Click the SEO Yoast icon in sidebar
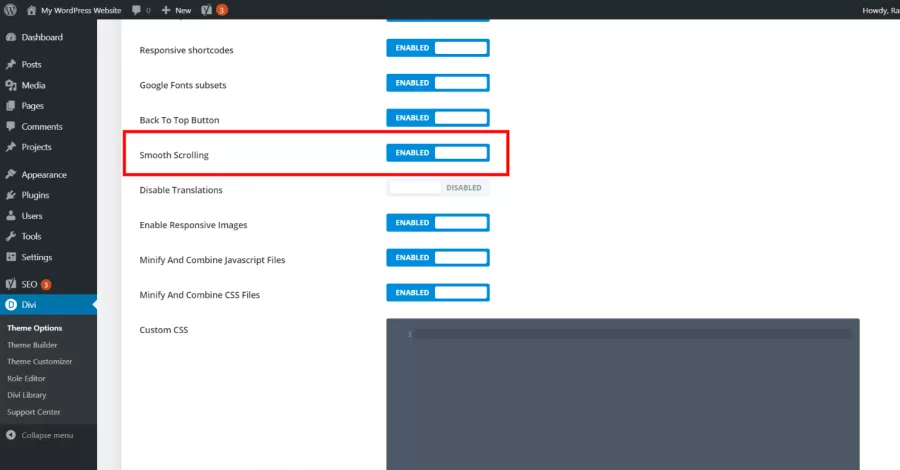This screenshot has height=470, width=900. pos(11,284)
